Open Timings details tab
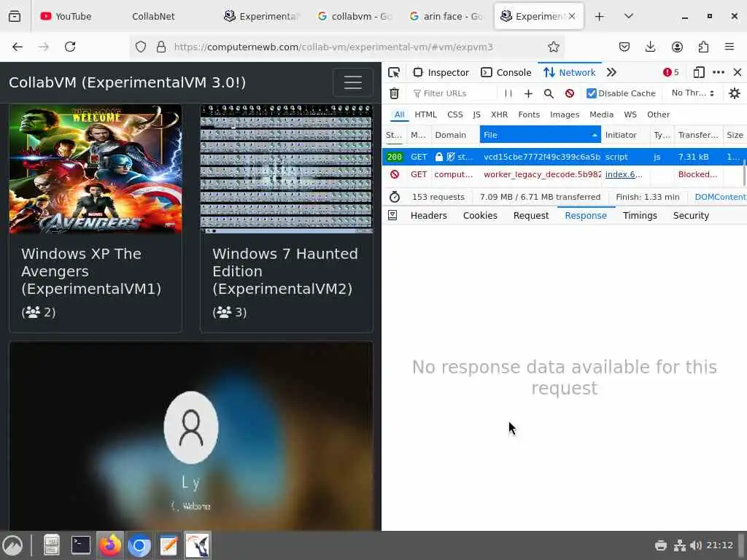The image size is (747, 560). tap(640, 215)
